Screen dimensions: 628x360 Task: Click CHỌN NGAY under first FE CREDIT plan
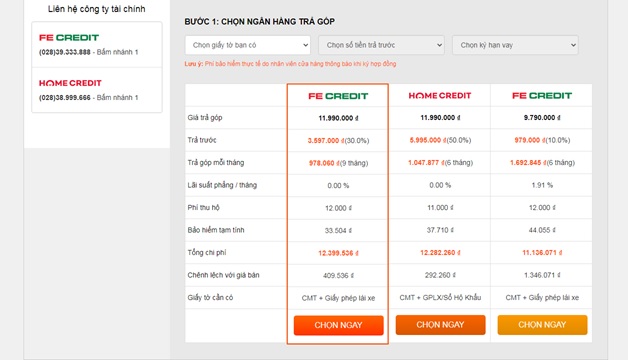pos(338,325)
